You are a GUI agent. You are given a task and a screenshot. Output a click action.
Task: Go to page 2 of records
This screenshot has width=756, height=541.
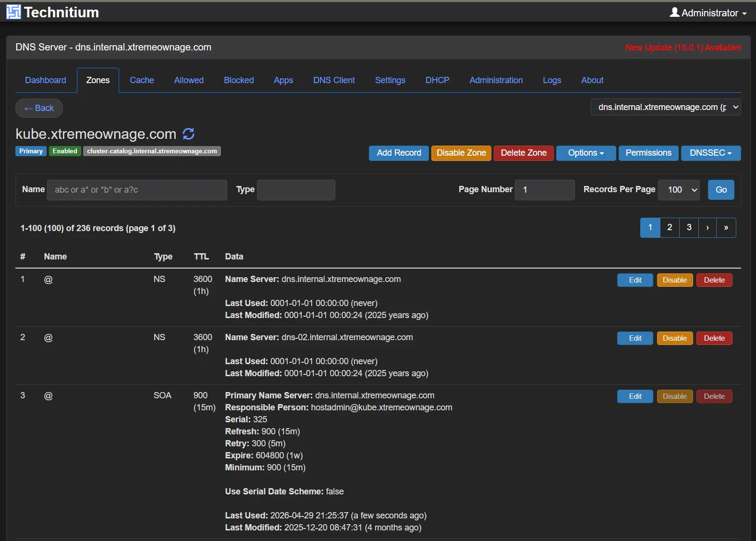670,228
